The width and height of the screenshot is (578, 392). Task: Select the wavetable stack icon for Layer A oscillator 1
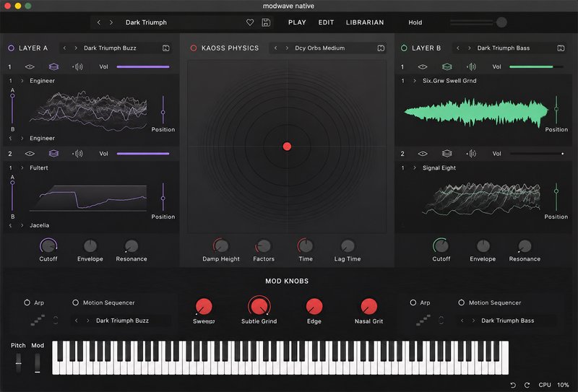(53, 66)
